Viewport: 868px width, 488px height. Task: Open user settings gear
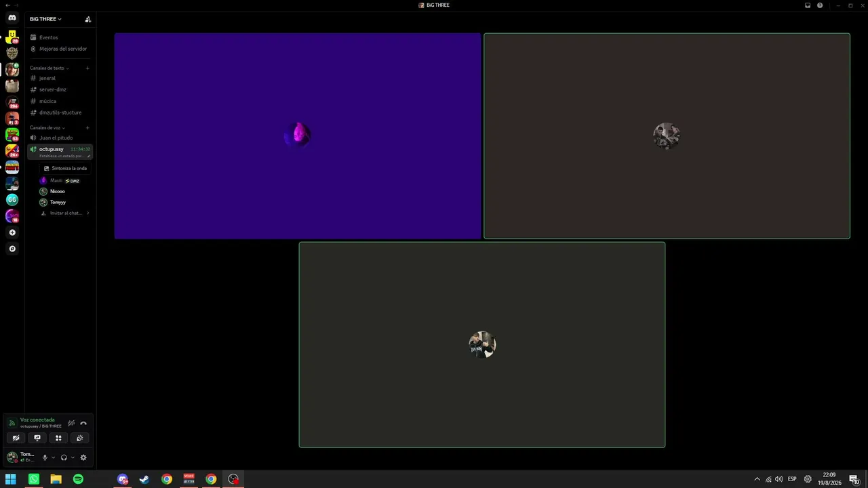(x=83, y=457)
